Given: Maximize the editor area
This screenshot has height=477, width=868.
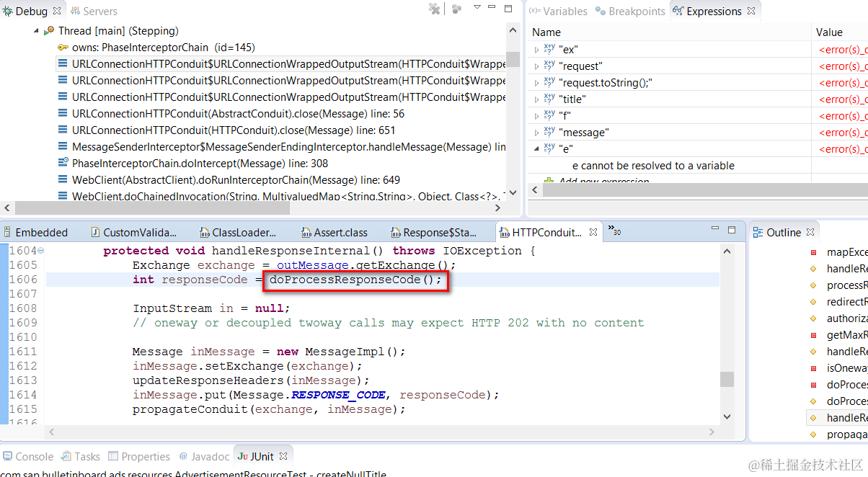Looking at the screenshot, I should [x=732, y=230].
